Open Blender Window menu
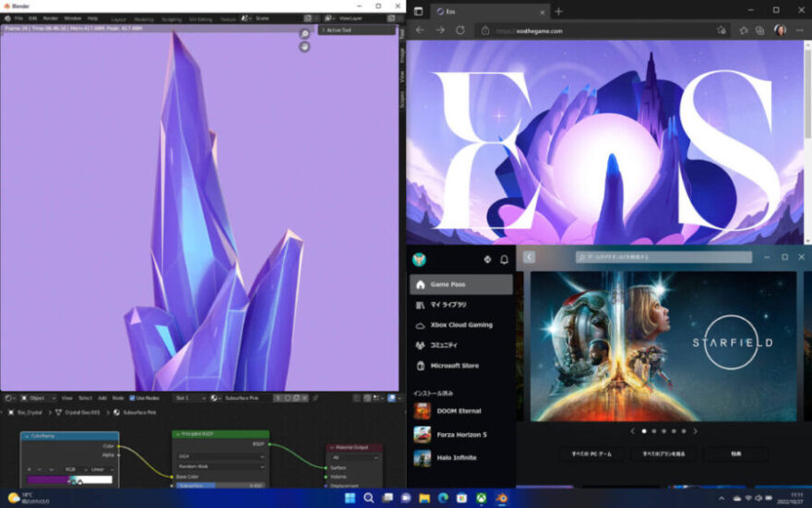This screenshot has width=812, height=508. point(73,18)
